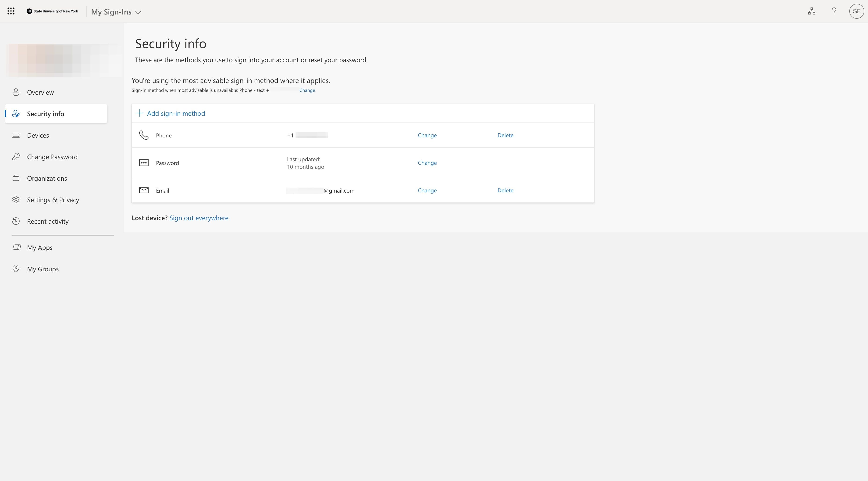
Task: Click the envelope icon in Email row
Action: (144, 190)
